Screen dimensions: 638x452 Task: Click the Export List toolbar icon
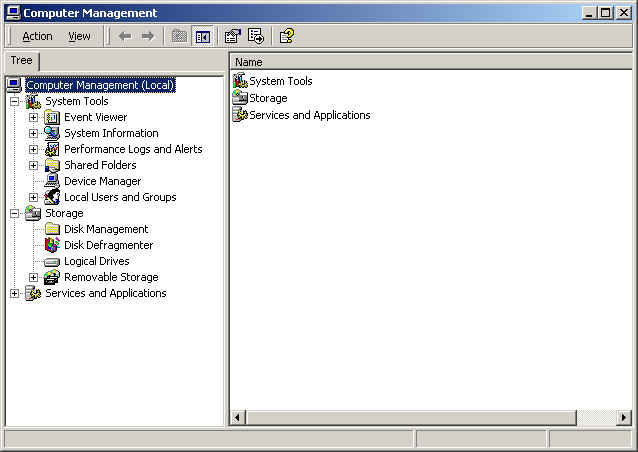click(256, 36)
